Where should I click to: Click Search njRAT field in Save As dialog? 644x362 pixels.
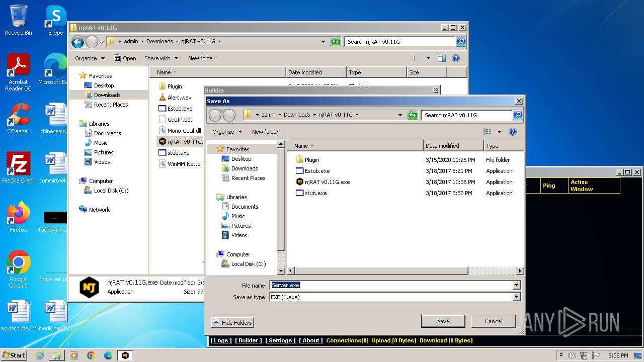pyautogui.click(x=467, y=115)
